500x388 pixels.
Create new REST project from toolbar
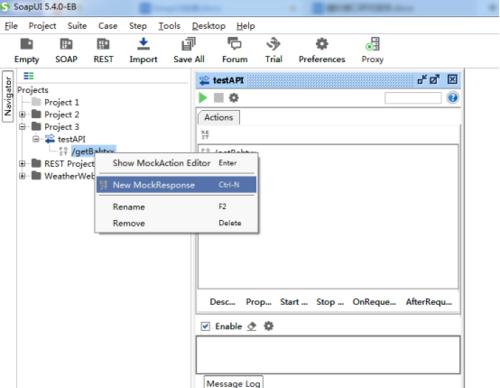103,51
